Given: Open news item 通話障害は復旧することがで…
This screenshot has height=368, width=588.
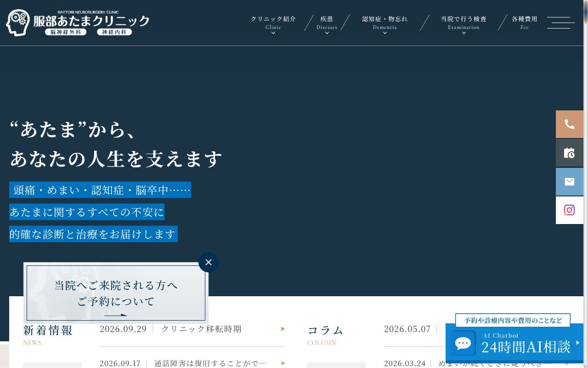Looking at the screenshot, I should coord(210,363).
